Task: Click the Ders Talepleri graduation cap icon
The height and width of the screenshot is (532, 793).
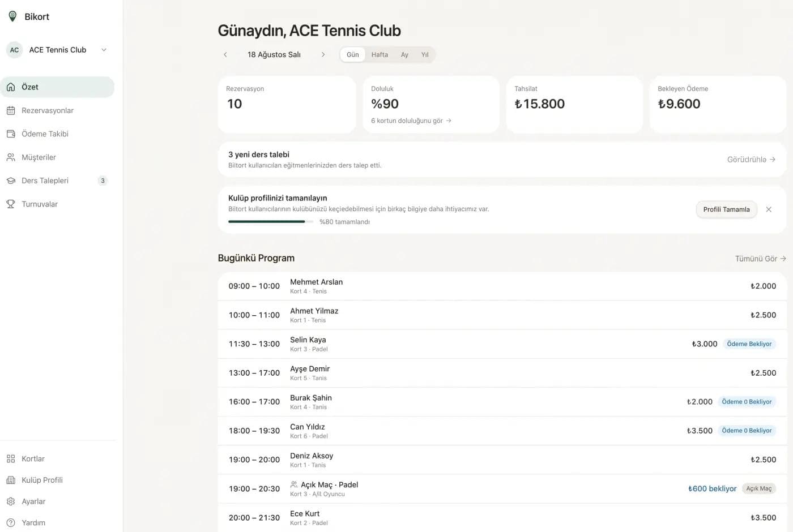Action: [x=11, y=181]
